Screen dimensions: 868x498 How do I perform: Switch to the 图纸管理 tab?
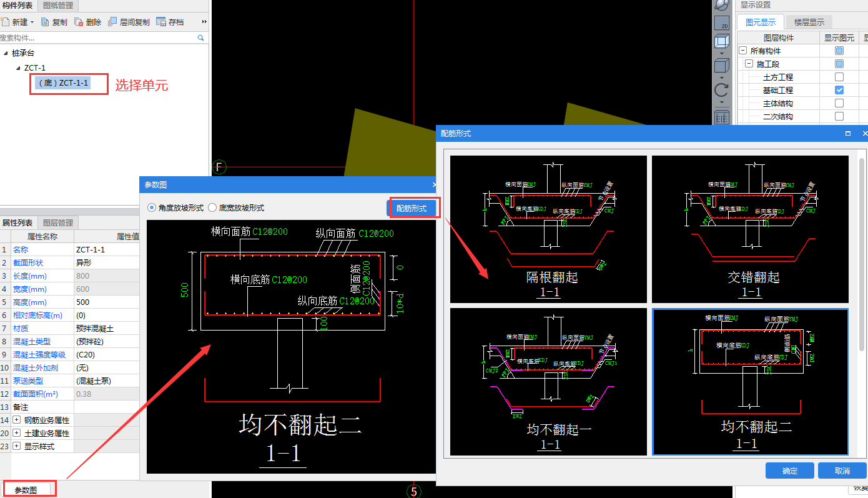coord(57,6)
